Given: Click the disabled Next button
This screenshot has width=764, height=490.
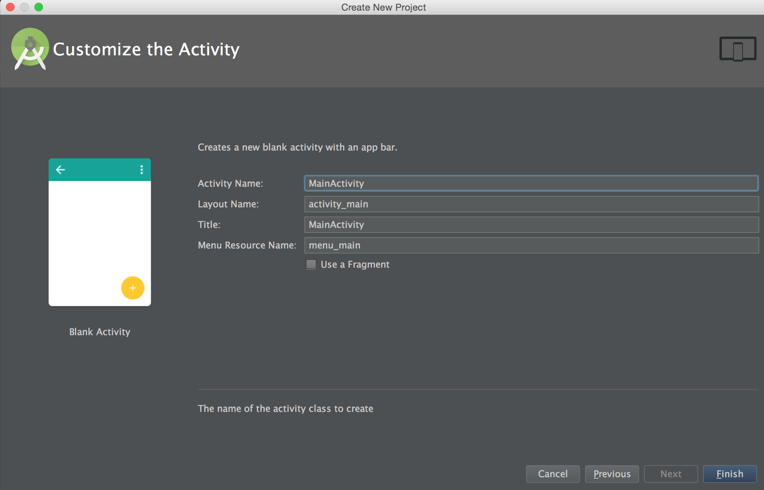Looking at the screenshot, I should [x=671, y=474].
